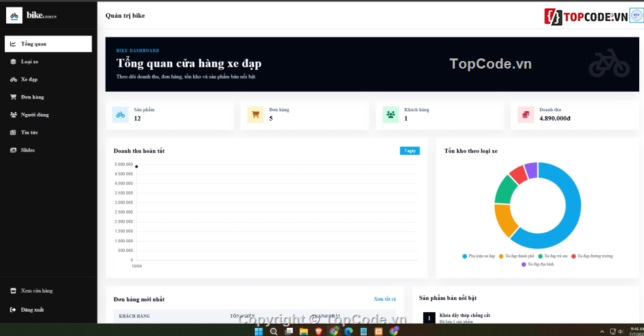
Task: Click the bike admin logo icon
Action: tap(14, 16)
